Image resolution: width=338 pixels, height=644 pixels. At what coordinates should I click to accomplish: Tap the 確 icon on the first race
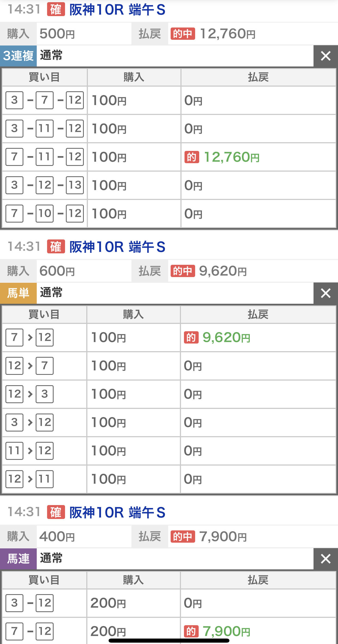pyautogui.click(x=56, y=10)
